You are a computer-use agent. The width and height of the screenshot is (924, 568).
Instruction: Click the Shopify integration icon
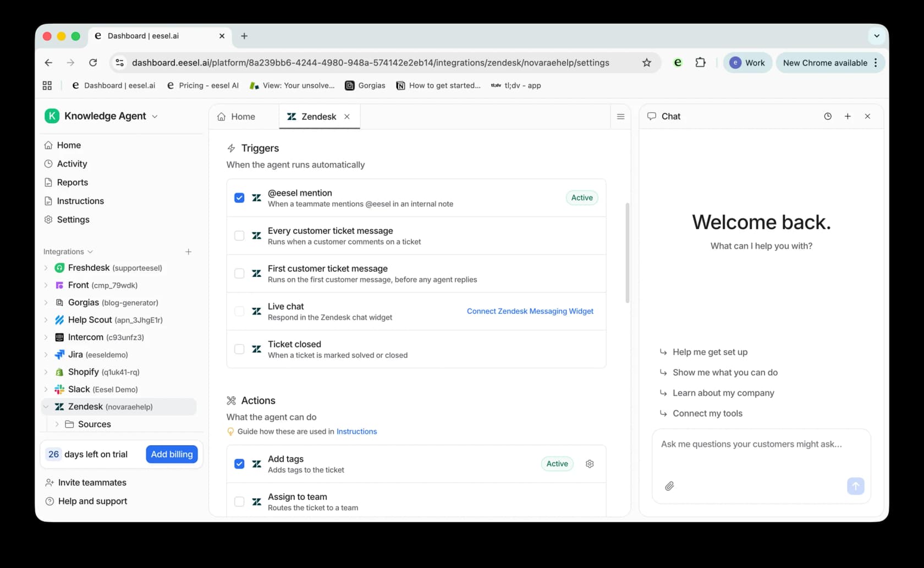(59, 372)
